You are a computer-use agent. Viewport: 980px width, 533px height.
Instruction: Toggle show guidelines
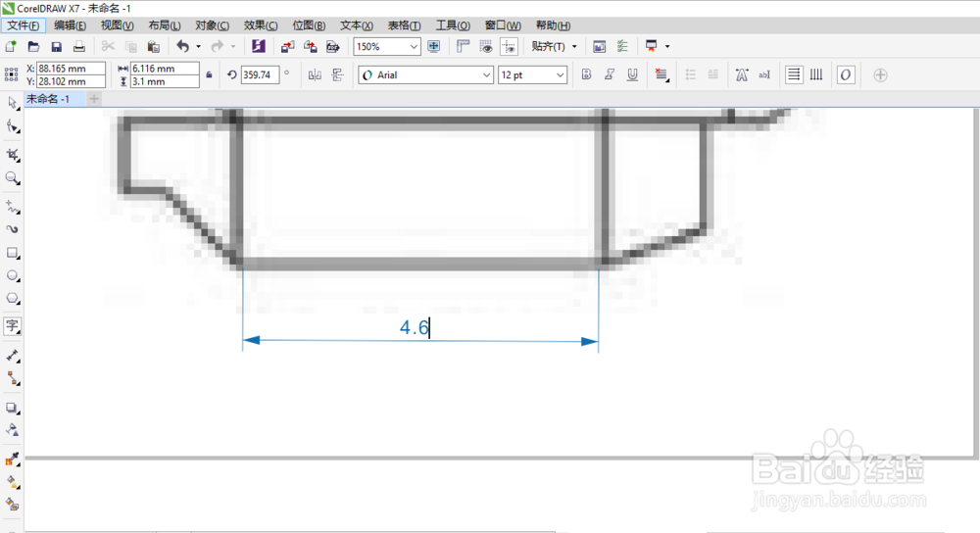509,46
